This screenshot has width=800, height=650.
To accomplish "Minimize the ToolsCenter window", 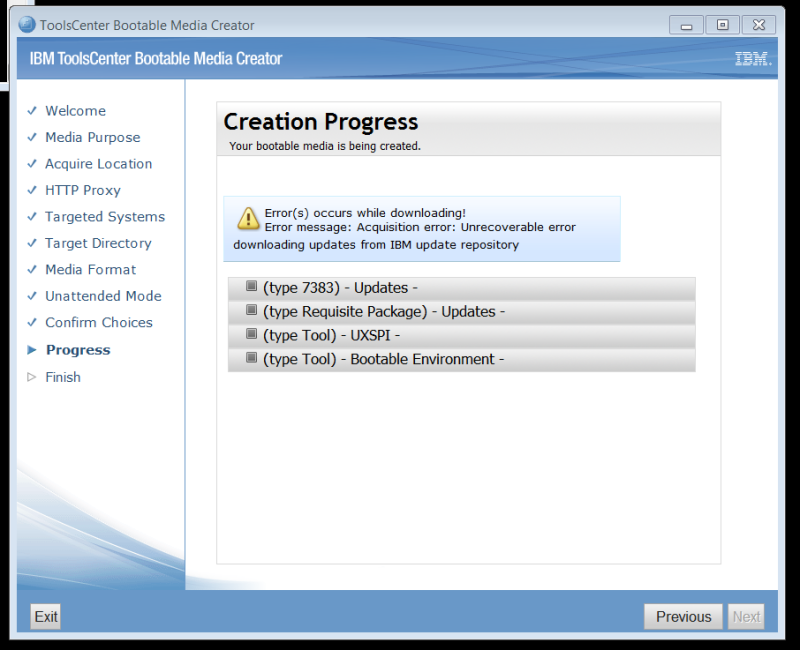I will tap(686, 25).
